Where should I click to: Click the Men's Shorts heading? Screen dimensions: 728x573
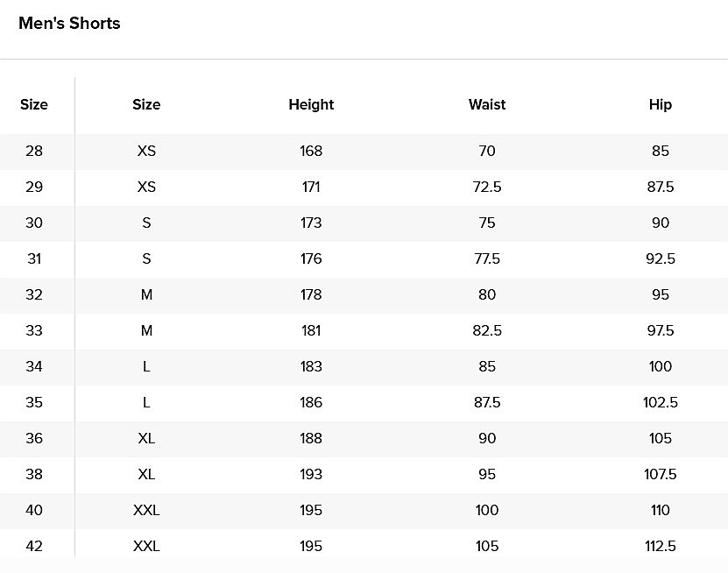tap(69, 23)
